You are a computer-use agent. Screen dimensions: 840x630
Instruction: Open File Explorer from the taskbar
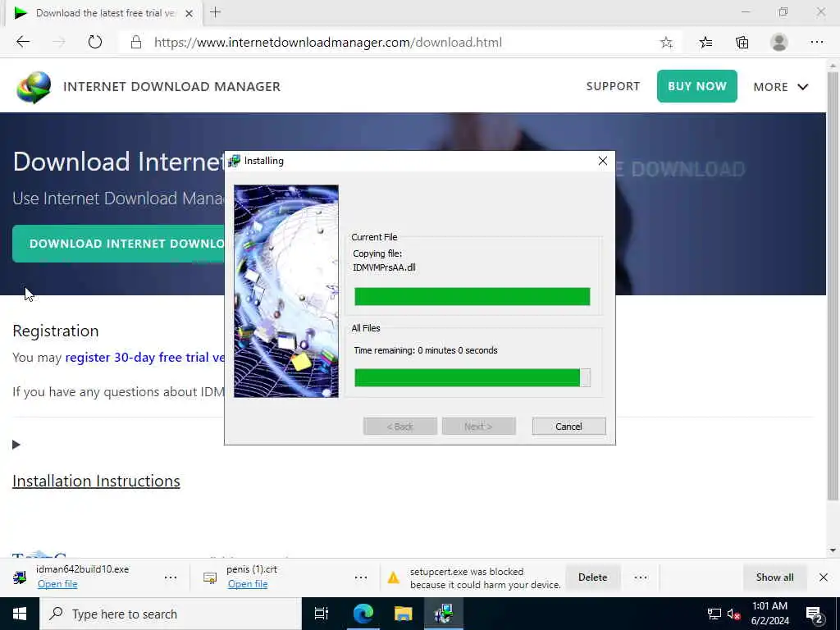tap(404, 614)
